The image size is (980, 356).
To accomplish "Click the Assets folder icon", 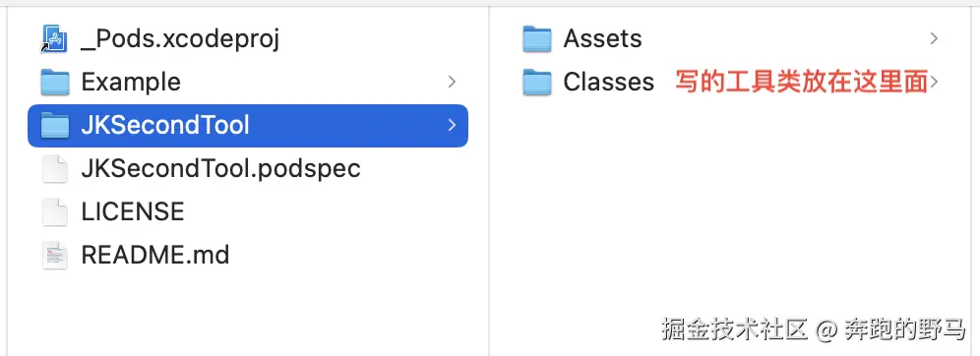I will 537,38.
